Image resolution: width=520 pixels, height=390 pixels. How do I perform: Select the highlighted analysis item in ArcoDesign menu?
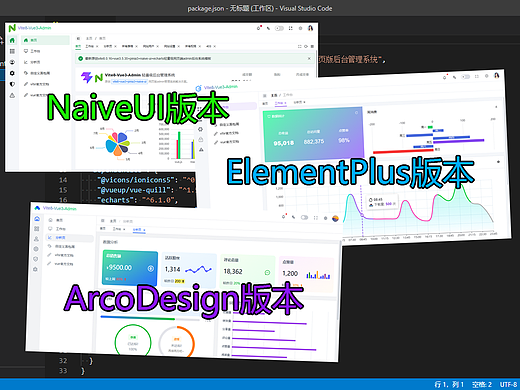(70, 238)
